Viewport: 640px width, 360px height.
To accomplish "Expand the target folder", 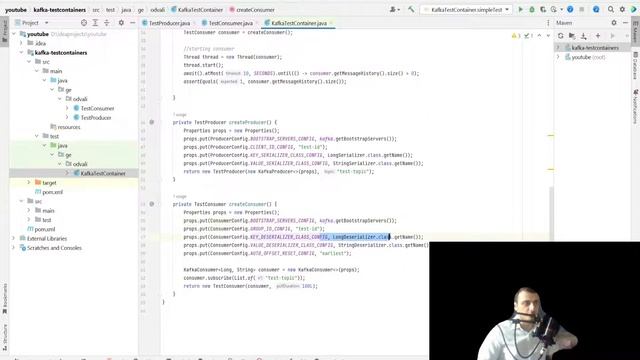I will 29,182.
